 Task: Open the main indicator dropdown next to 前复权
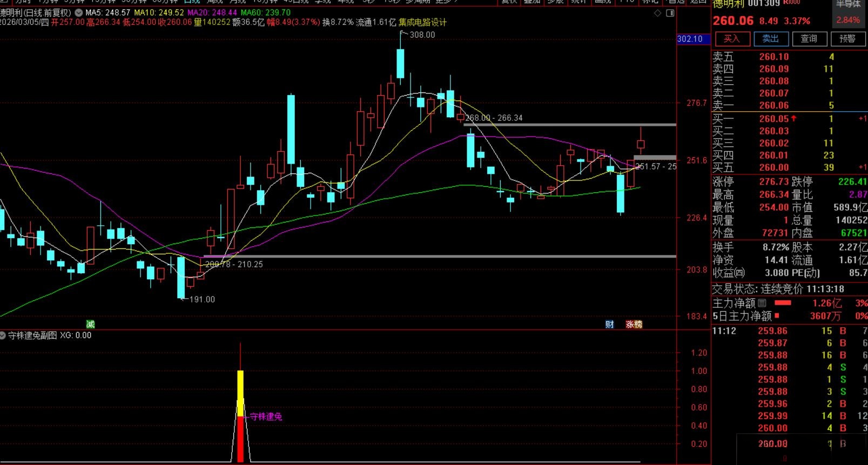click(x=79, y=12)
